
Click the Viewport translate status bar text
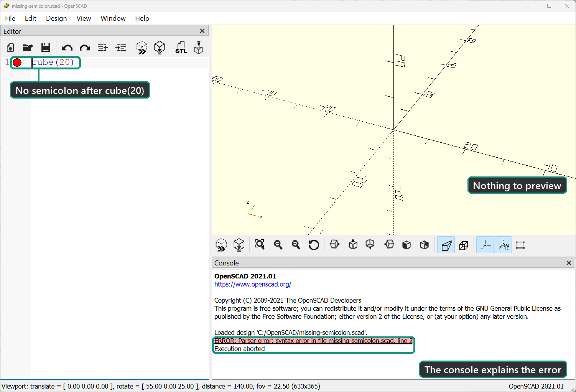coord(161,386)
